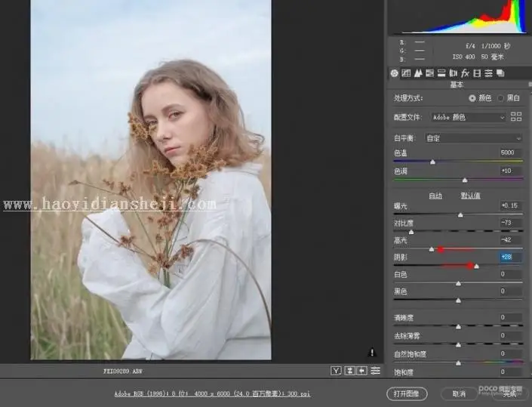The height and width of the screenshot is (407, 532).
Task: Click the f/4 1/1000 秒 exposure info
Action: click(488, 46)
